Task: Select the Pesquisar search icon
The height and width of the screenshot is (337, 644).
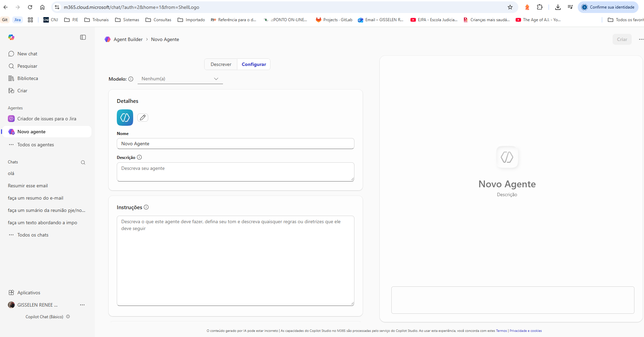Action: click(12, 66)
